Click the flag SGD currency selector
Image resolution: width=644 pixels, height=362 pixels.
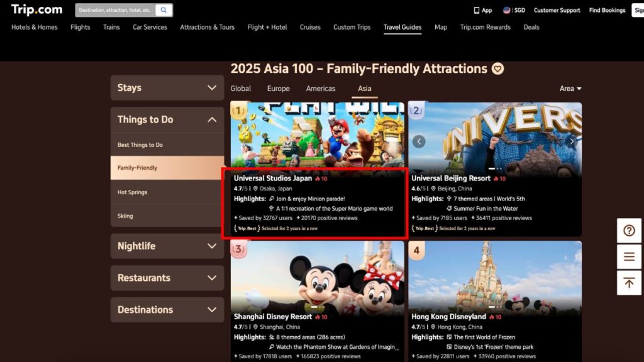[514, 10]
